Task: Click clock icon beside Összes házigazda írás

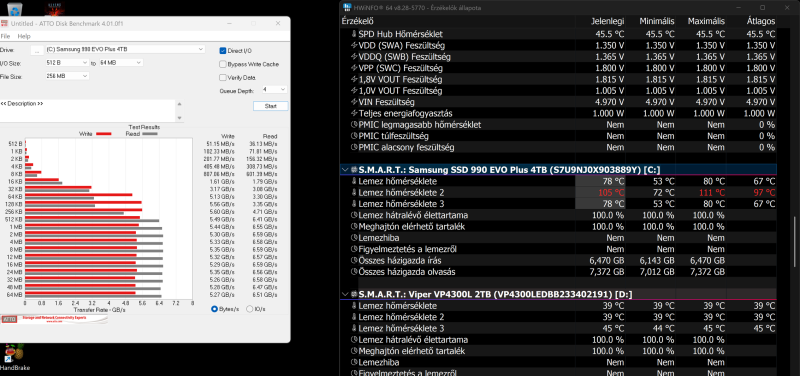Action: tap(355, 261)
